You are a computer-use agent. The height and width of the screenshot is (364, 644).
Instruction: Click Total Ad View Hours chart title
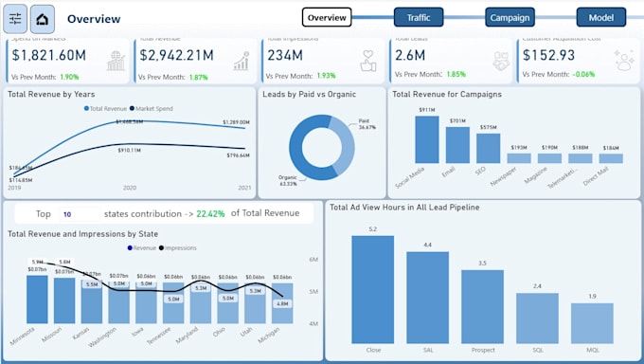point(404,208)
